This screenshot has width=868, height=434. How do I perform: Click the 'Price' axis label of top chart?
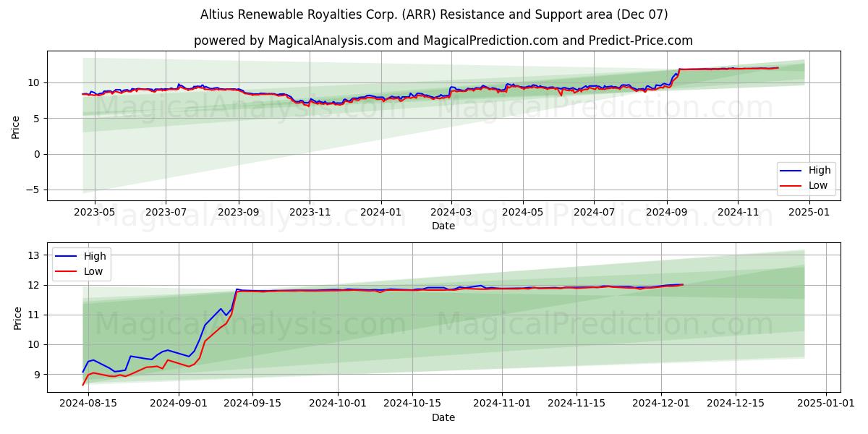coord(16,126)
